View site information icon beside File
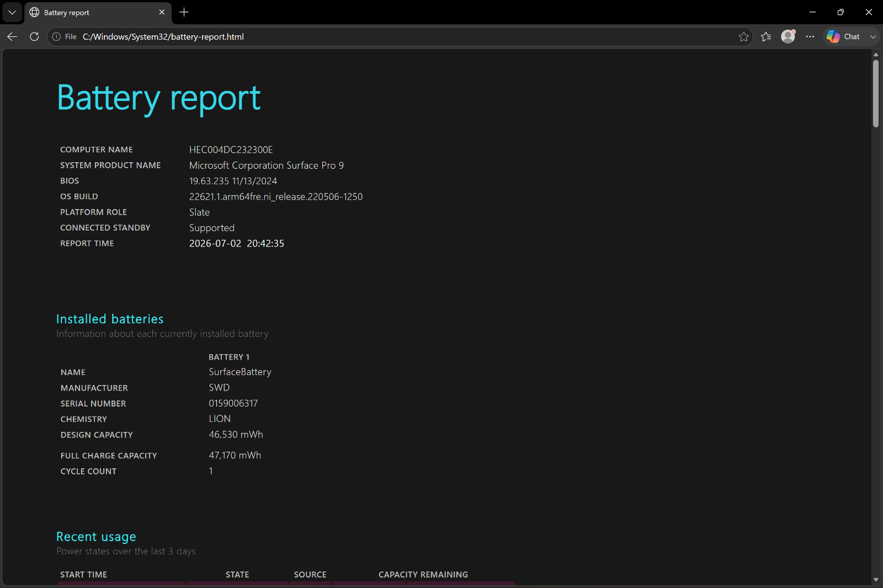 [x=56, y=36]
